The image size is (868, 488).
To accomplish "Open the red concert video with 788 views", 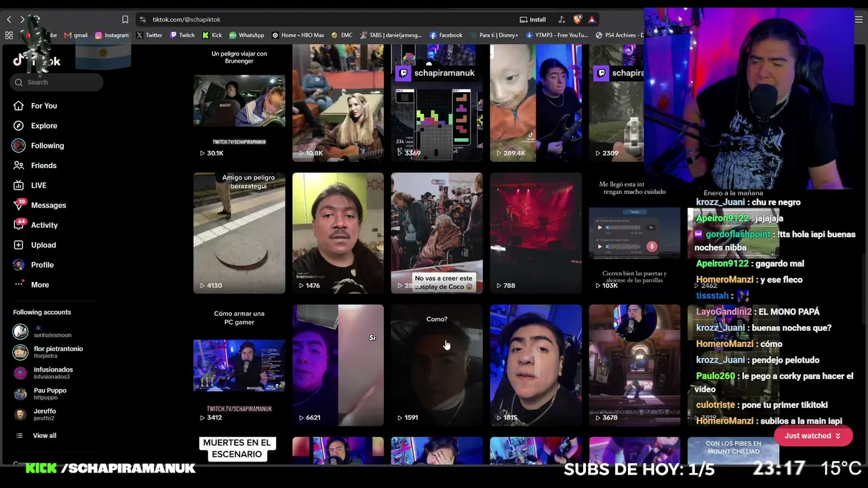I will click(x=536, y=233).
